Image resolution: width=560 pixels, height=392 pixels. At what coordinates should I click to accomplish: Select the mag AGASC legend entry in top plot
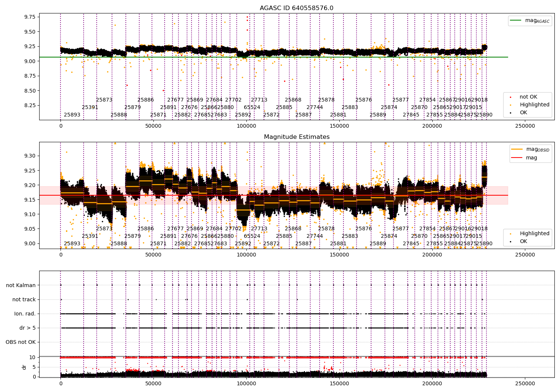click(530, 21)
